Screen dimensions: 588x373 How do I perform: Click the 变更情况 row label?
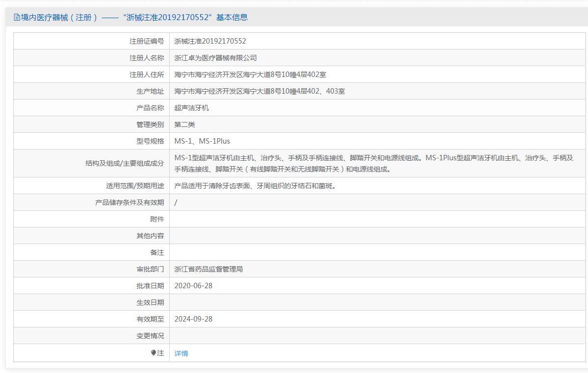point(150,336)
